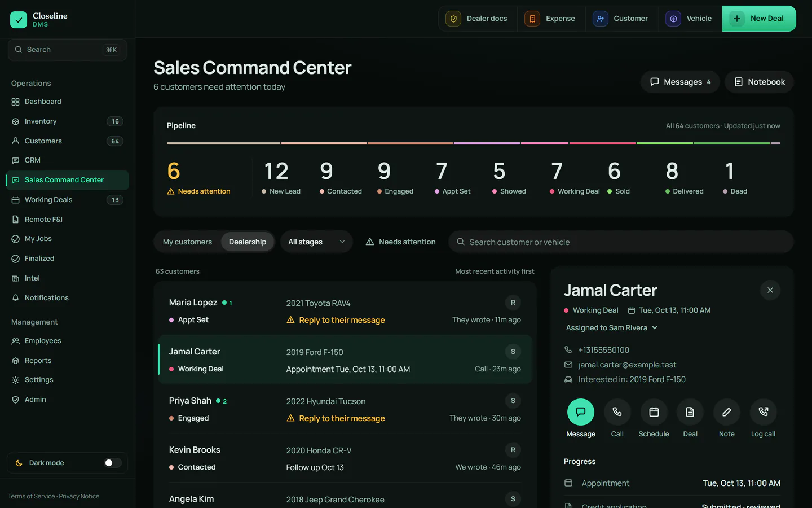This screenshot has width=812, height=508.
Task: Select the Priya Shah customer row
Action: (345, 409)
